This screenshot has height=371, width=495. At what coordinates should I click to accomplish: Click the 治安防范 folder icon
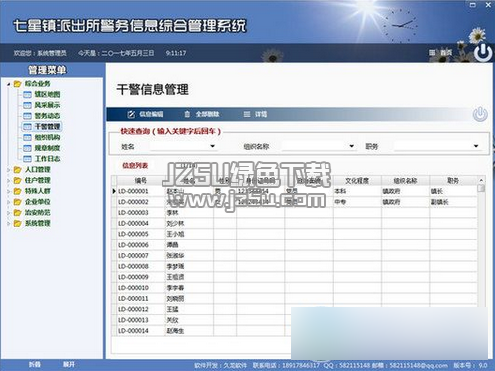click(x=18, y=212)
